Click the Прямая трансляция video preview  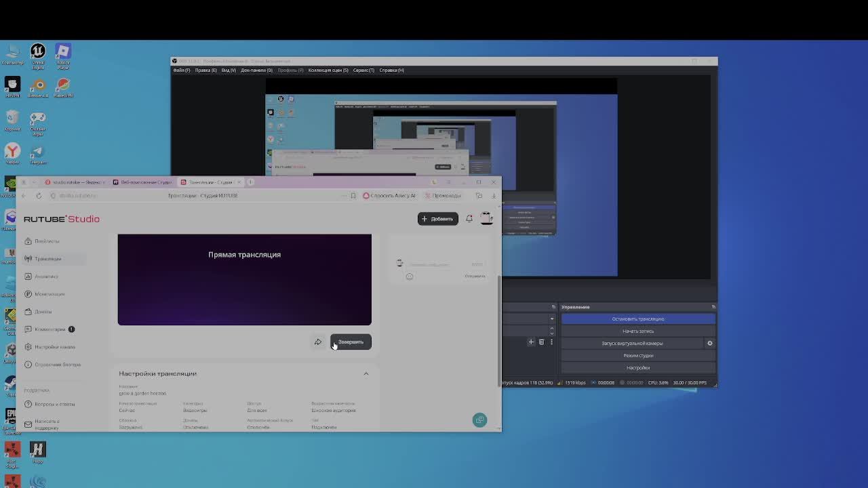(244, 279)
